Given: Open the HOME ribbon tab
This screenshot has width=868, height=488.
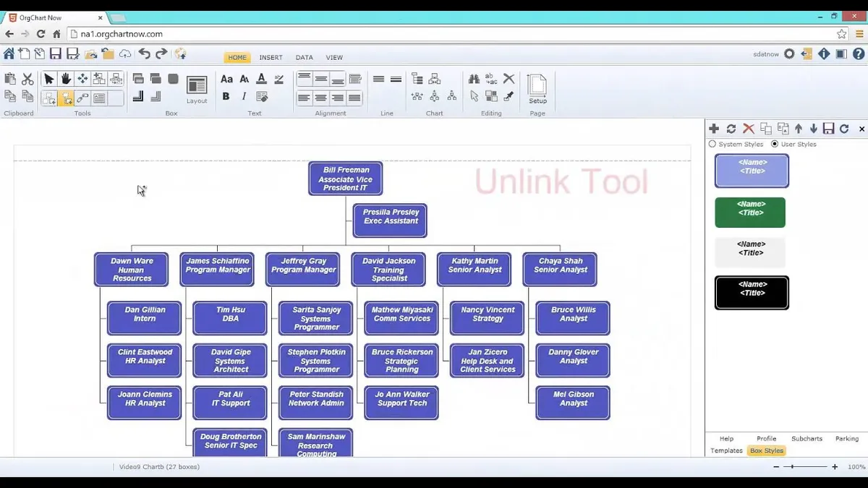Looking at the screenshot, I should (x=237, y=58).
